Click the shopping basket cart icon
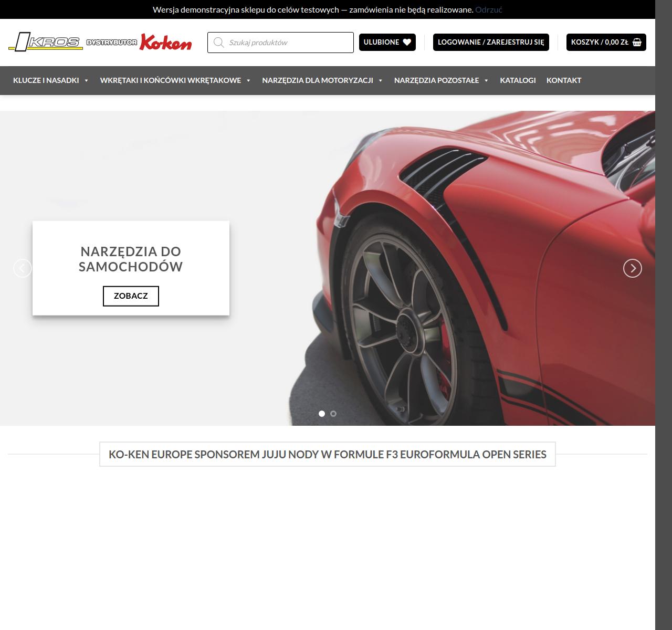The image size is (672, 630). point(637,43)
